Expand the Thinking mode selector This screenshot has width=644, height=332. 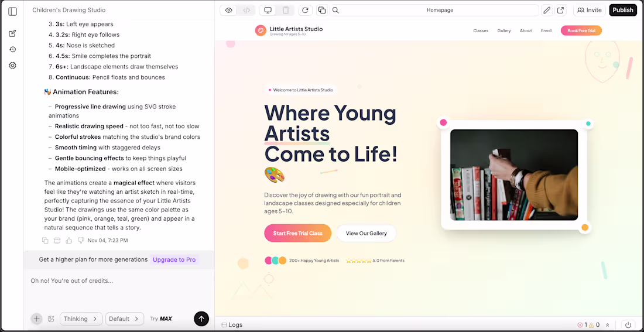tap(81, 319)
